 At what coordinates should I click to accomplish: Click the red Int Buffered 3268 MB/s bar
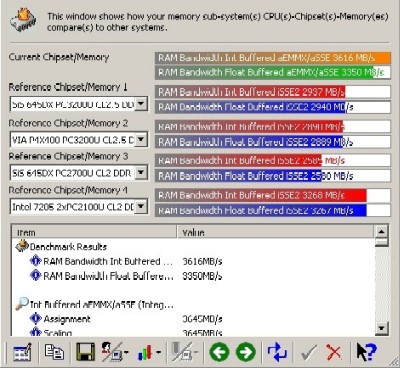(x=273, y=195)
